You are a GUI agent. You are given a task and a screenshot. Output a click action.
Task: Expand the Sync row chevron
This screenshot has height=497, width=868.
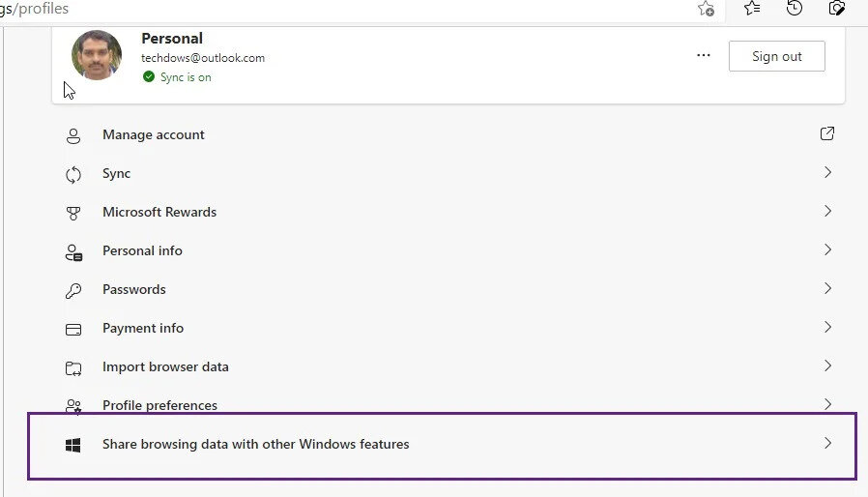(x=827, y=172)
